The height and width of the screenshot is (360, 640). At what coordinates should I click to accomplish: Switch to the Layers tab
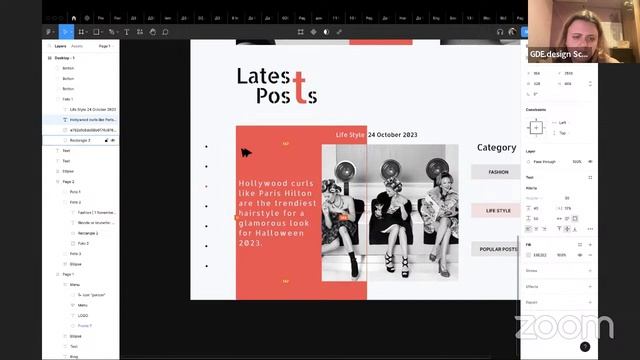[60, 46]
